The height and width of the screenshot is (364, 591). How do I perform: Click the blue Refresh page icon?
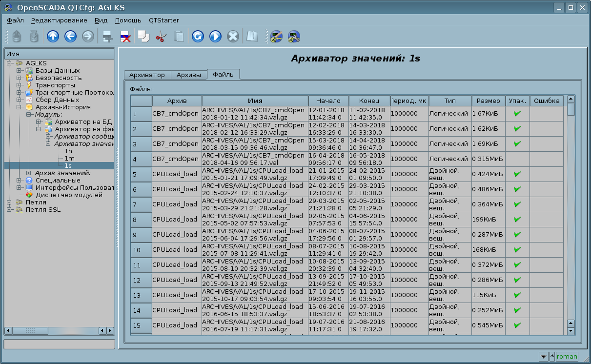click(x=198, y=37)
